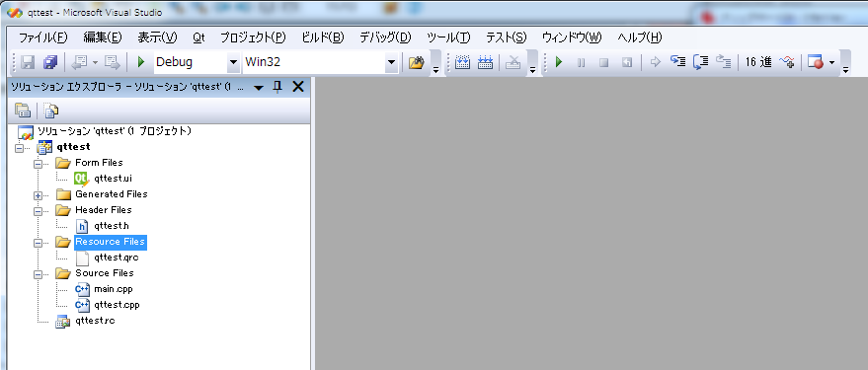Start debugging with green arrow beside Debug
Screen dimensions: 868x370
click(x=140, y=62)
